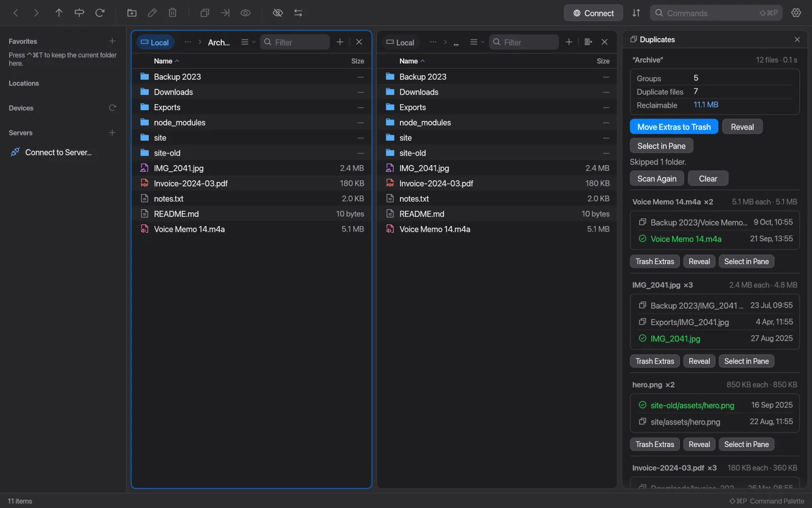Sort right pane by Size header
This screenshot has width=812, height=508.
pos(603,61)
